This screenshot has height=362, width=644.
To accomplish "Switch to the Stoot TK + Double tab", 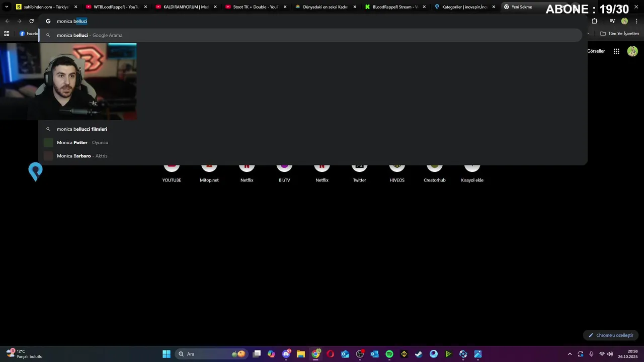I will click(x=256, y=7).
